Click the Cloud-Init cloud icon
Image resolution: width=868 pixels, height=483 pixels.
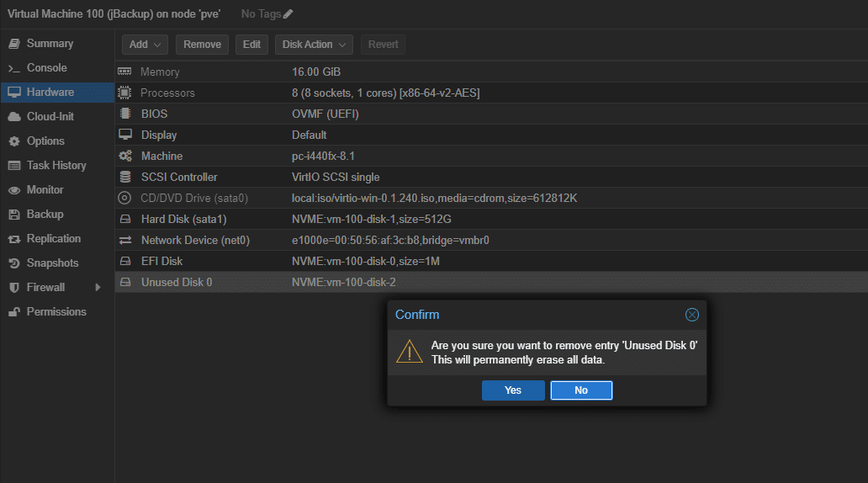(14, 117)
